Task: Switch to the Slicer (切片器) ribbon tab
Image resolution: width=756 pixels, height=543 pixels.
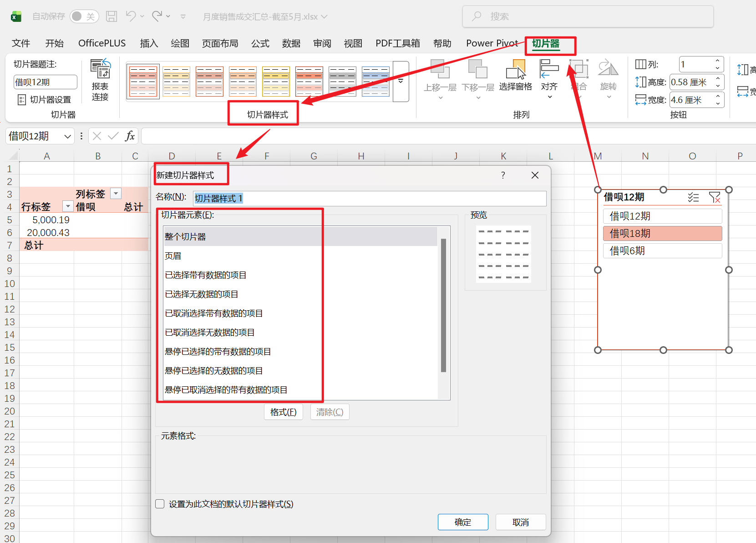Action: click(546, 44)
